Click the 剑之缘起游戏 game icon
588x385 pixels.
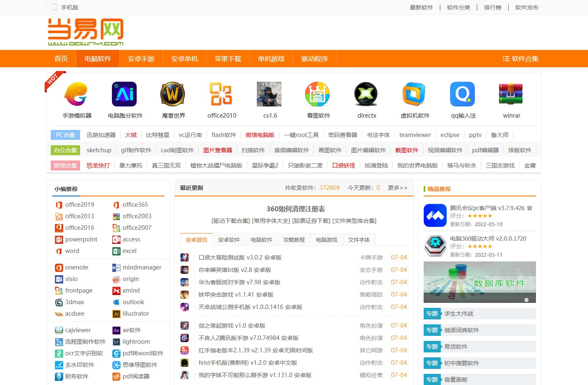pyautogui.click(x=185, y=326)
